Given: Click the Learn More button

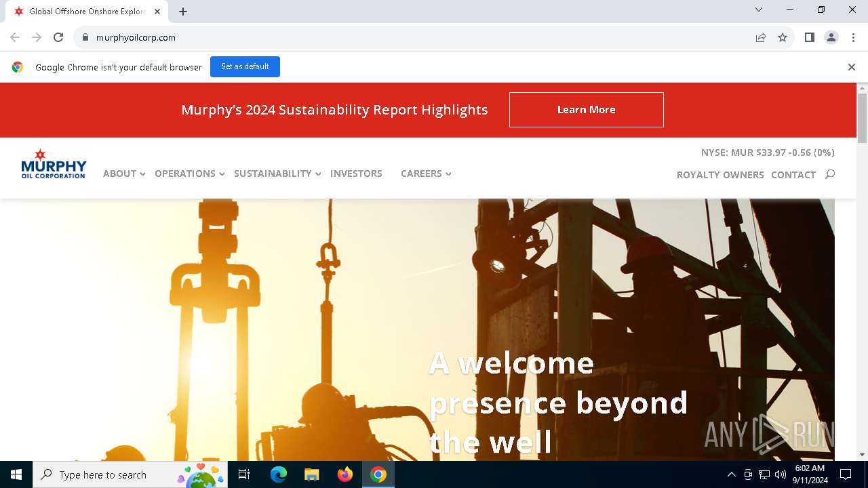Looking at the screenshot, I should pyautogui.click(x=587, y=110).
